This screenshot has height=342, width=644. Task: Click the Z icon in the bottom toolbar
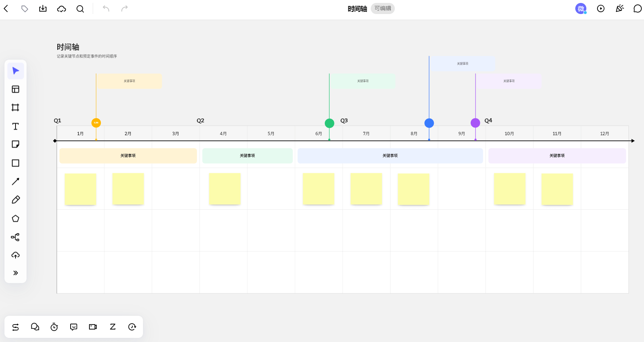[x=113, y=327]
